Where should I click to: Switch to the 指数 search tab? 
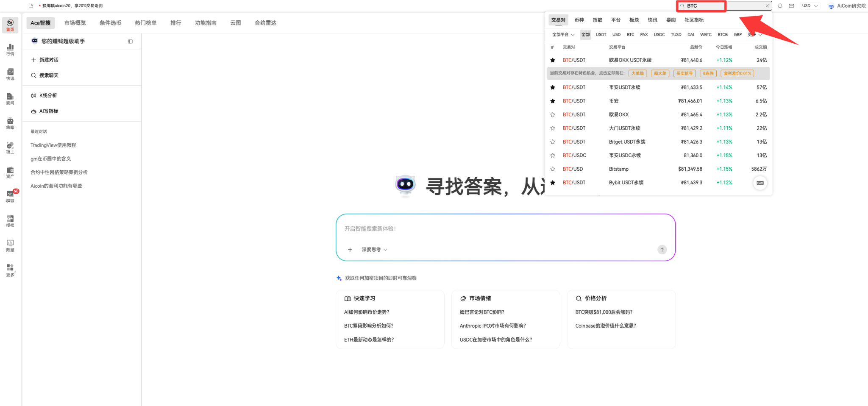pyautogui.click(x=598, y=20)
